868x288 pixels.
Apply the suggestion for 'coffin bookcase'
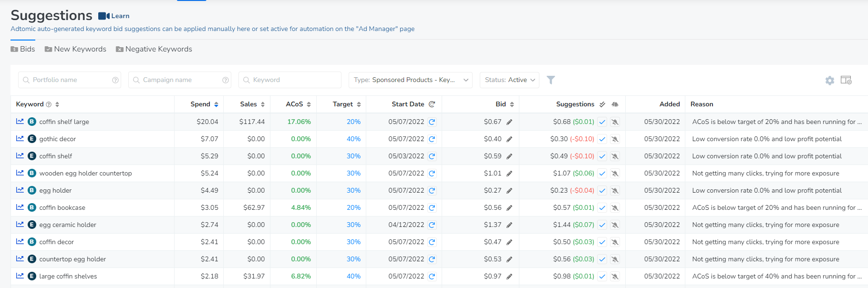coord(602,208)
